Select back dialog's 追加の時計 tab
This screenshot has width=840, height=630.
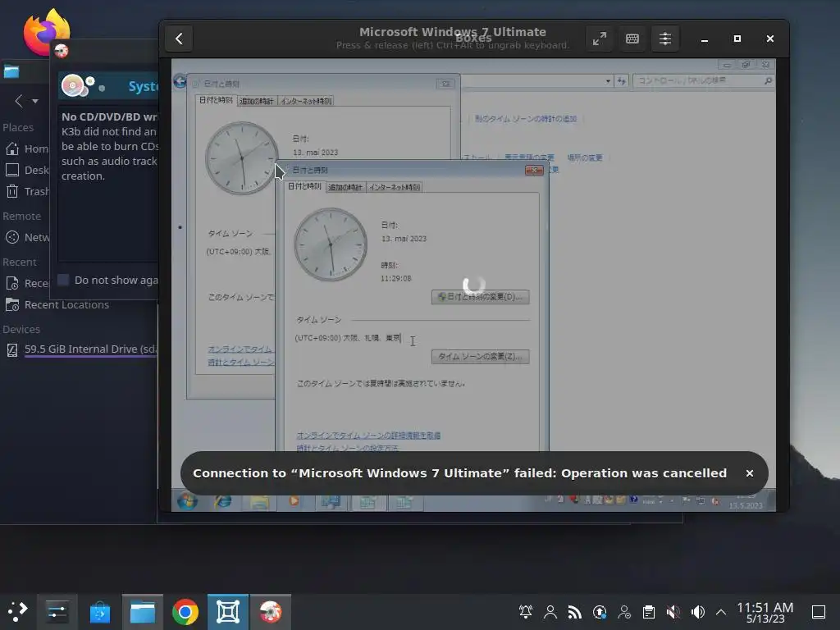(256, 101)
